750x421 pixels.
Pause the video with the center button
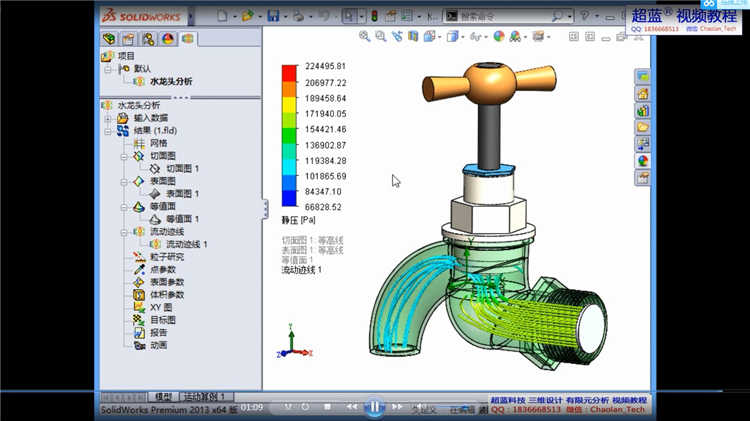[375, 407]
